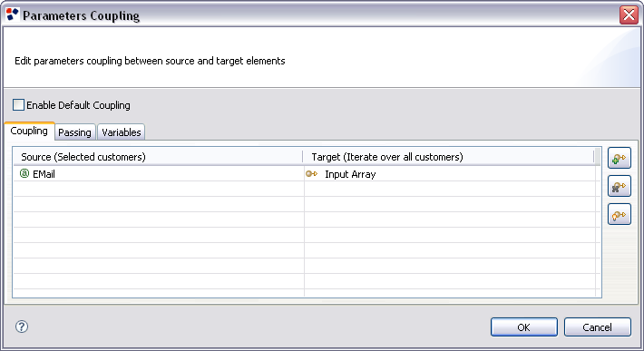
Task: Enable the Default Coupling checkbox
Action: (x=18, y=104)
